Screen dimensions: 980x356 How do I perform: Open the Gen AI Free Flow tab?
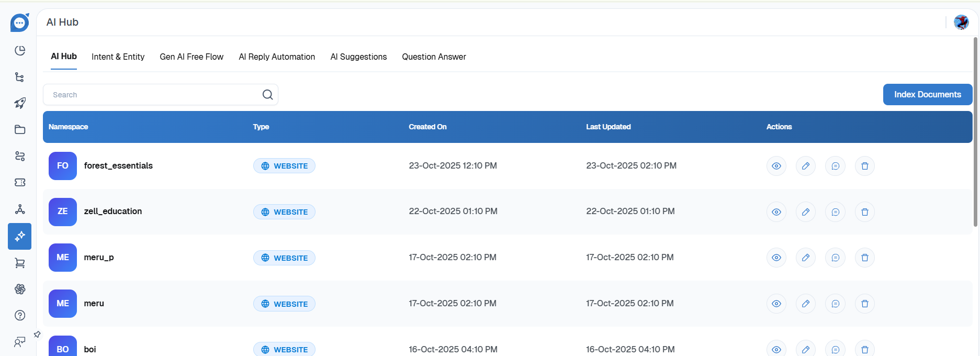192,57
